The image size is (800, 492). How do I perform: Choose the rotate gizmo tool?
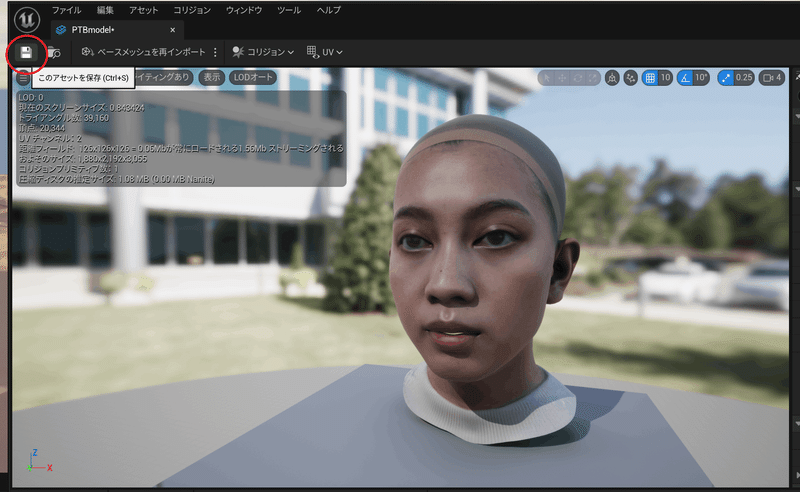click(578, 78)
